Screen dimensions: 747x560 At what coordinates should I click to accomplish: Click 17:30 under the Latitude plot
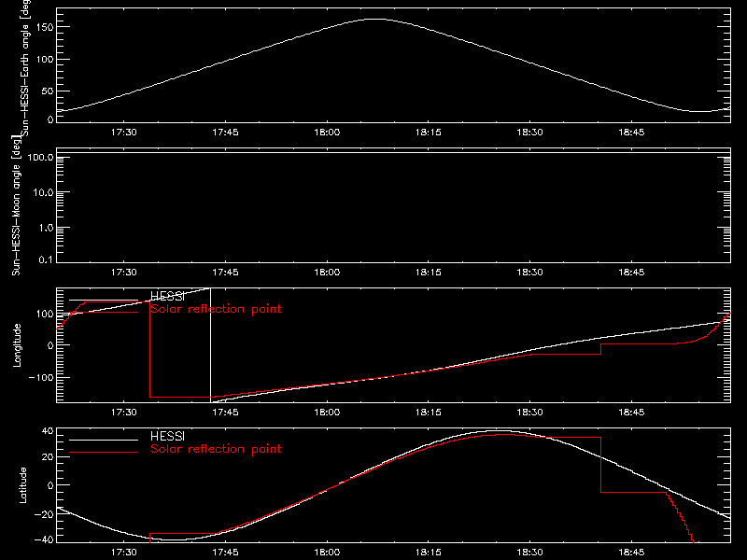pyautogui.click(x=124, y=553)
